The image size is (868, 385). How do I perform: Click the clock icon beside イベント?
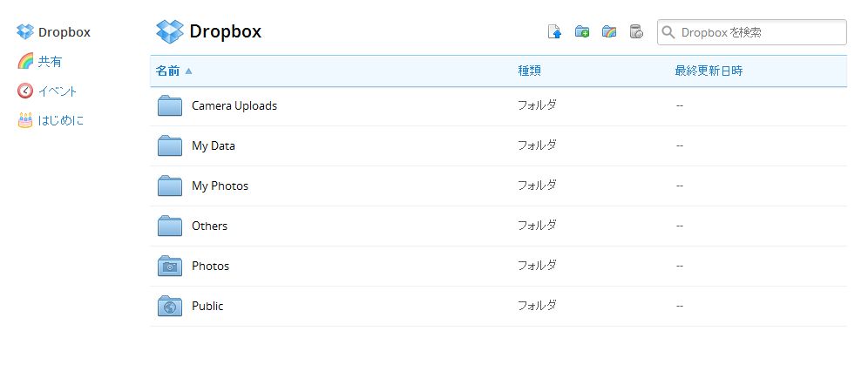(x=25, y=91)
